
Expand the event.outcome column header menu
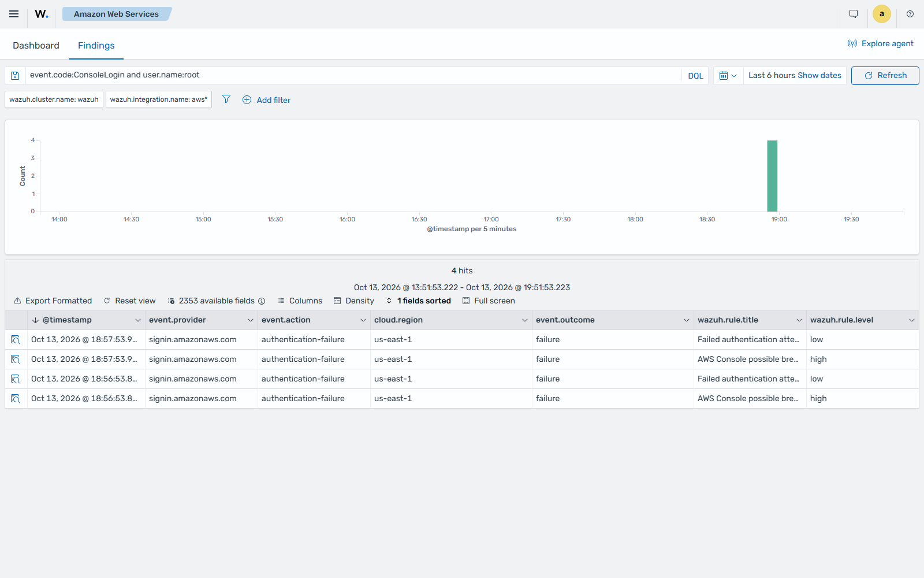(x=686, y=320)
